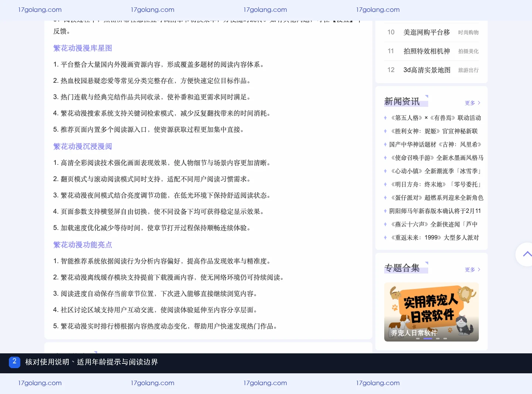Click line 热门连载与经典完结作品共同收录
This screenshot has height=394, width=532.
(x=153, y=97)
